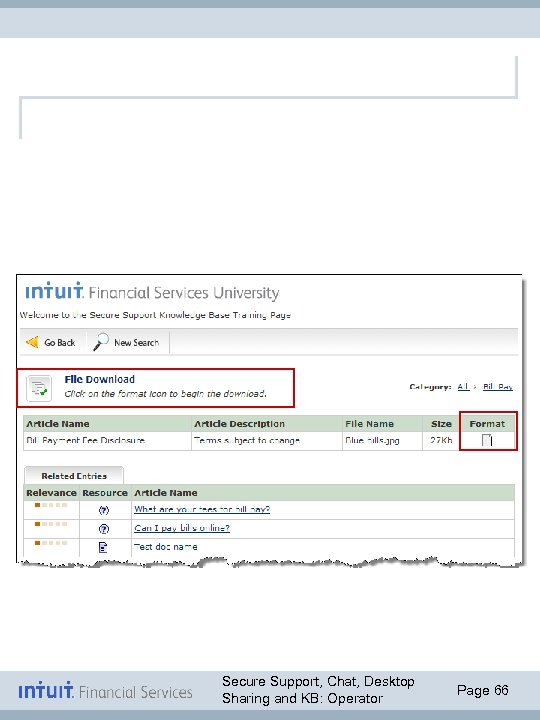Click 'Test doc name' entry
This screenshot has height=720, width=540.
click(x=166, y=547)
